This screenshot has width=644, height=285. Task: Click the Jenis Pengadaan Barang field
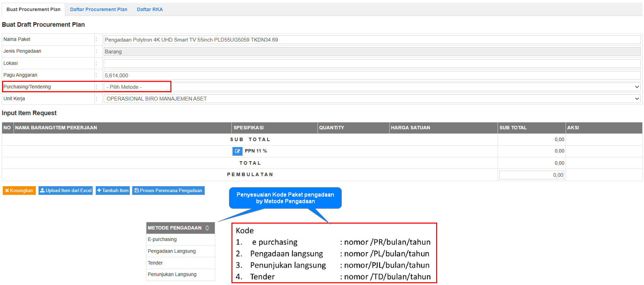point(372,52)
